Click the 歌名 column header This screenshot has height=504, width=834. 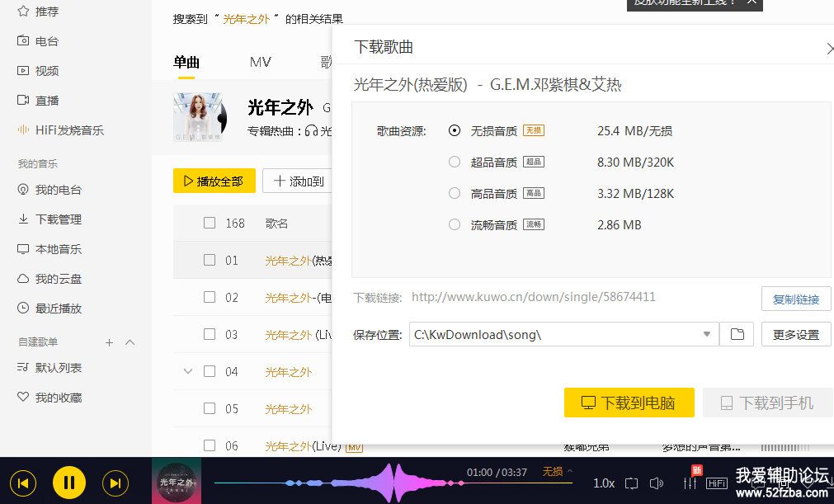pos(276,224)
